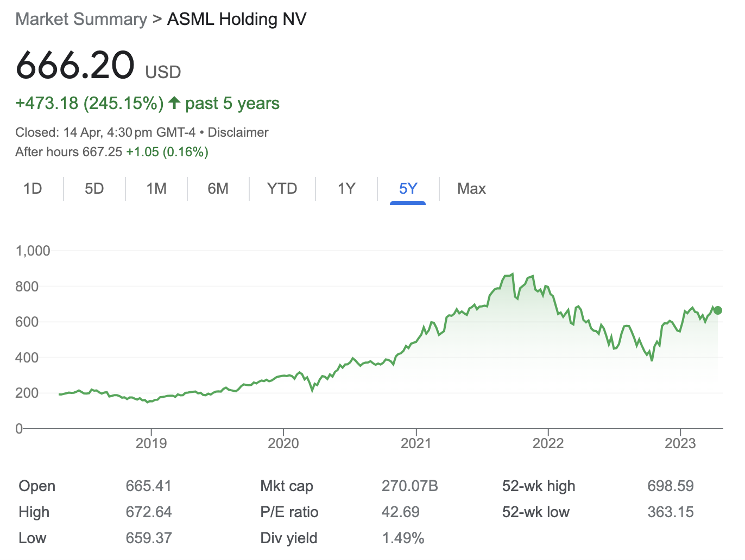Click the 2021 label on the time axis
Viewport: 745px width, 560px height.
(x=416, y=443)
